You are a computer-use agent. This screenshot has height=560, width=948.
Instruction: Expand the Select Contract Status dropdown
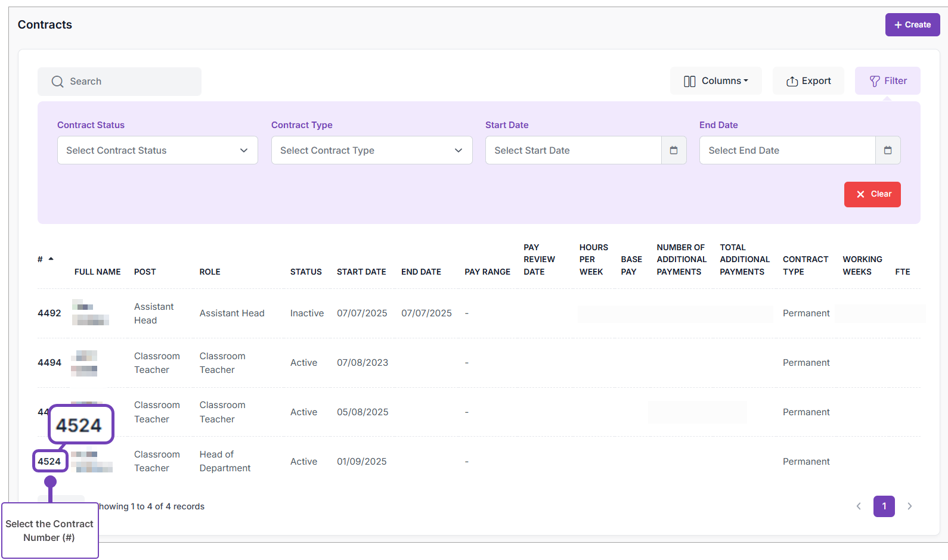click(157, 150)
